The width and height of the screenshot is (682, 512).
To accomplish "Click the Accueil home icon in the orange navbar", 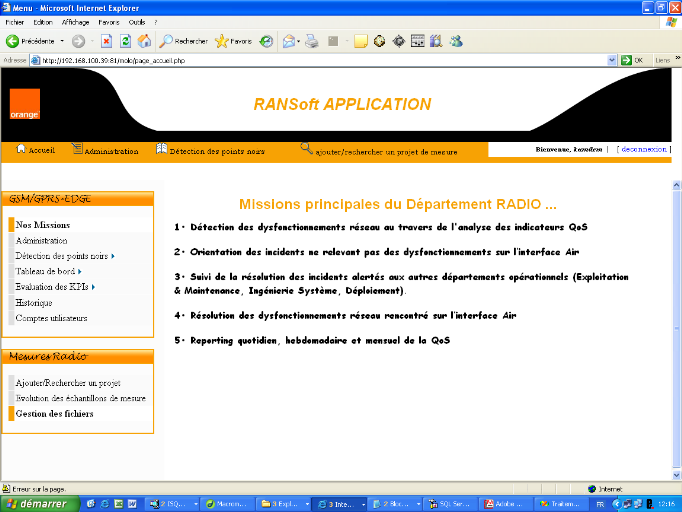I will coord(20,150).
